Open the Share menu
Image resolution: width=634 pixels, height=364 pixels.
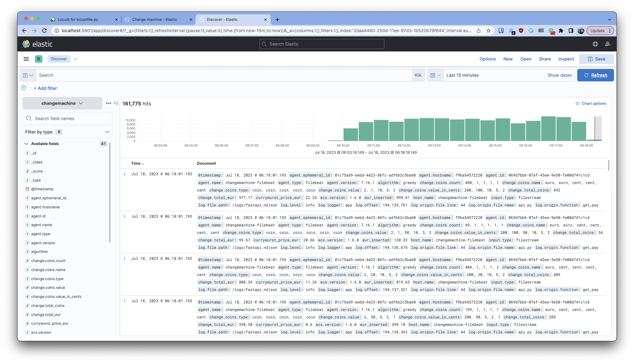[x=545, y=59]
